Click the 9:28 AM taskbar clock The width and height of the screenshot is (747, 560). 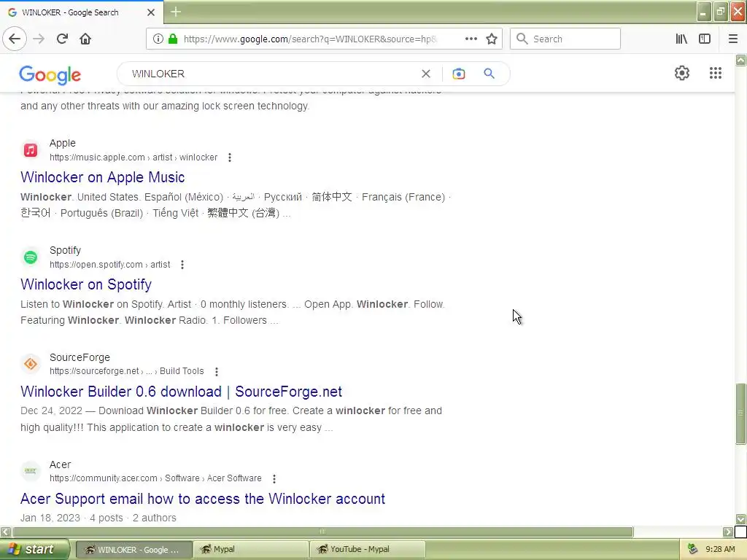coord(720,550)
